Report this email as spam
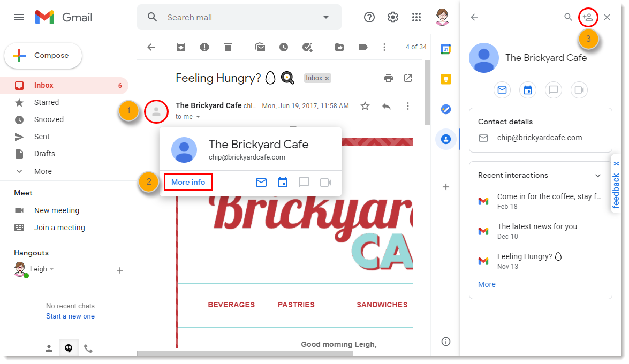The image size is (629, 364). [x=204, y=47]
